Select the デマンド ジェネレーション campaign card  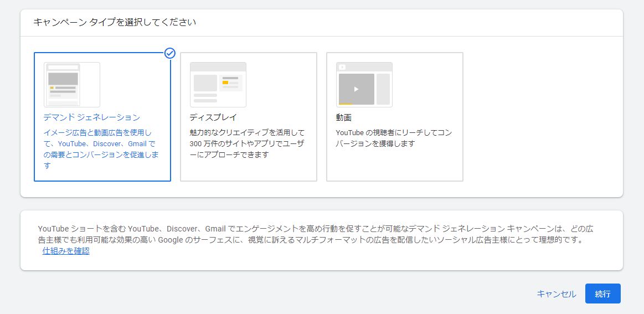pos(102,117)
